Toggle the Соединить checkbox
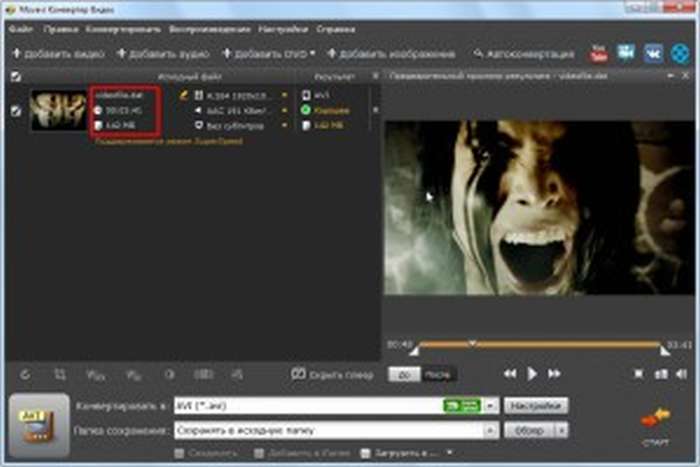The image size is (700, 467). (179, 454)
